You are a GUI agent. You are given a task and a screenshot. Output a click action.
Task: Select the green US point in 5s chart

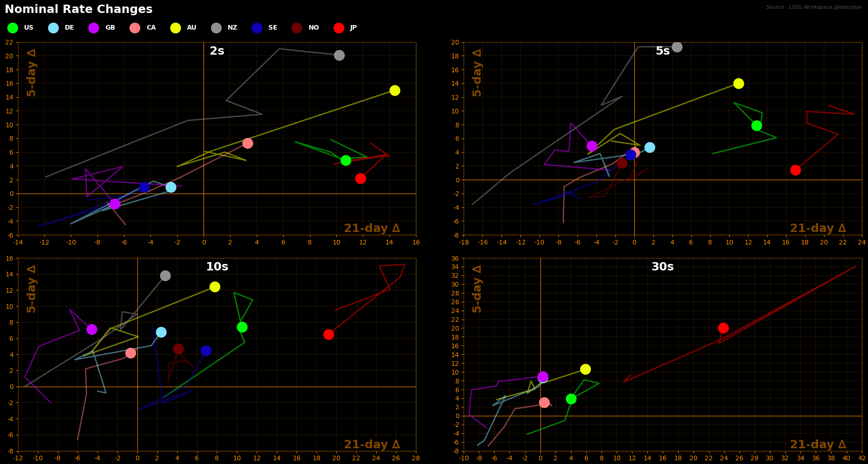pos(756,125)
